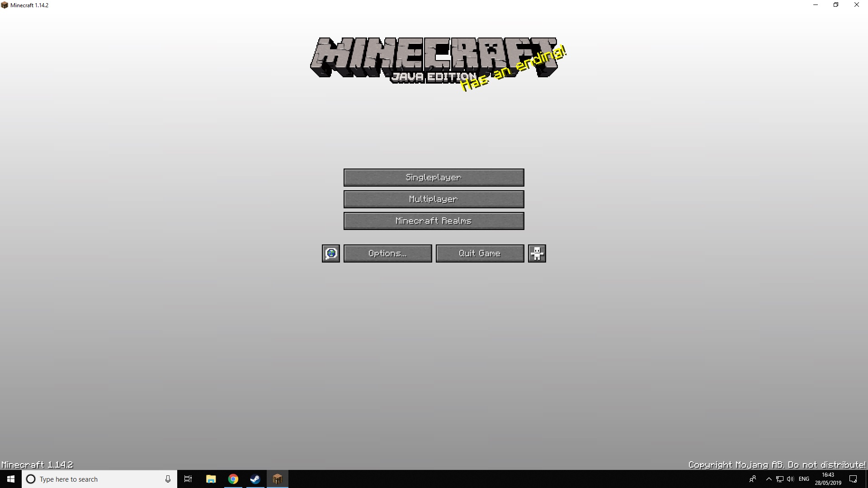This screenshot has width=868, height=488.
Task: Open Windows Start menu
Action: (11, 479)
